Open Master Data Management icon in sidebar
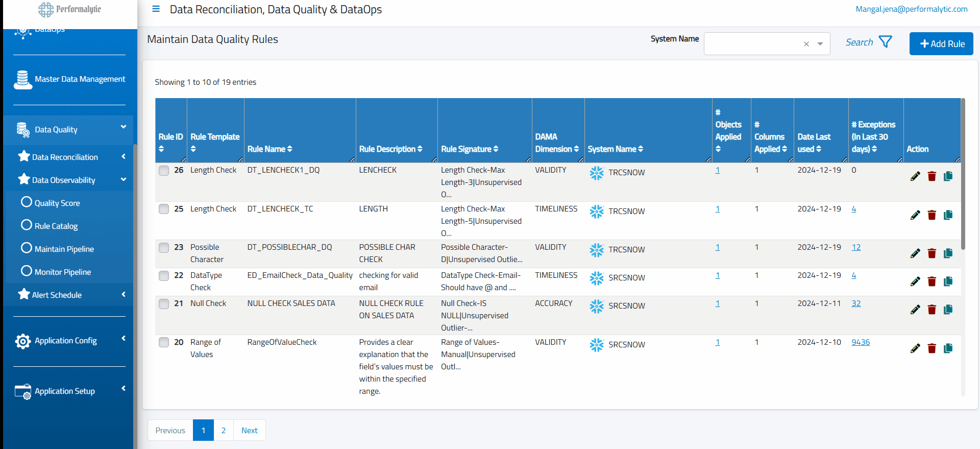The width and height of the screenshot is (980, 449). click(23, 80)
